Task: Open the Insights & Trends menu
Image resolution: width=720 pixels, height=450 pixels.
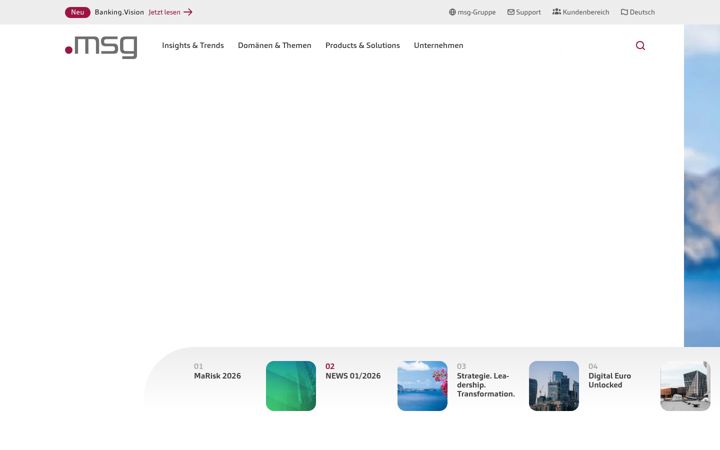Action: tap(193, 45)
